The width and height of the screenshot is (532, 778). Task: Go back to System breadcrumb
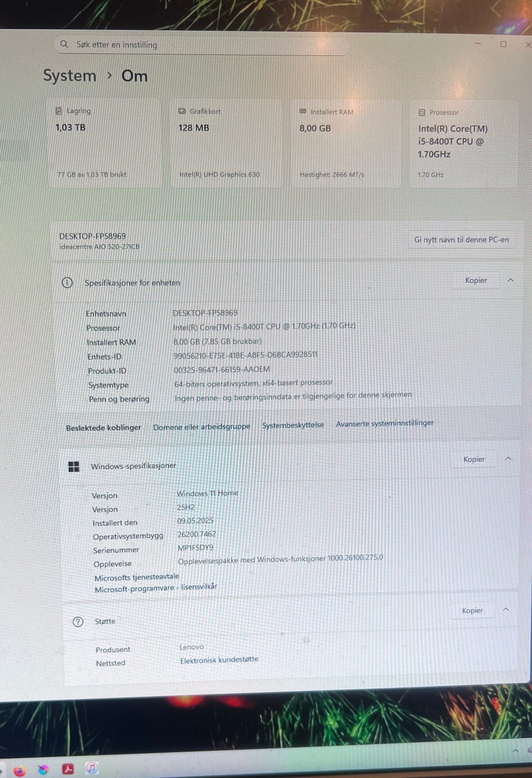coord(70,75)
